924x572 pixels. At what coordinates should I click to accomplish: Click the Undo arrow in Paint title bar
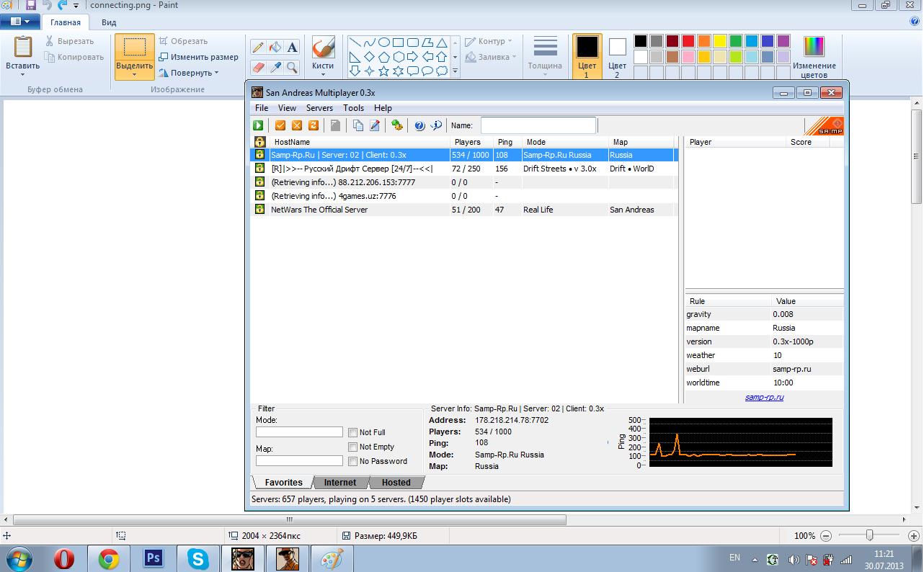click(x=47, y=5)
